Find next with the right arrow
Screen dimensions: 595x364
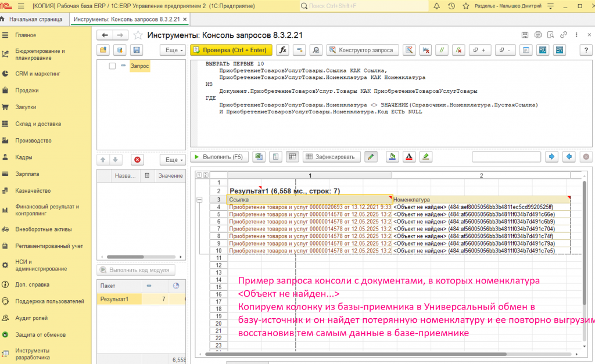[552, 157]
